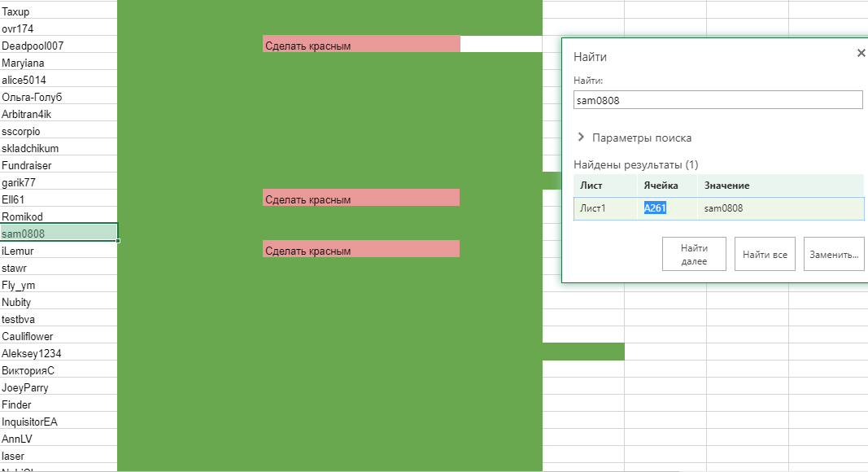Select the garik77 cell
This screenshot has height=472, width=868.
[x=59, y=181]
